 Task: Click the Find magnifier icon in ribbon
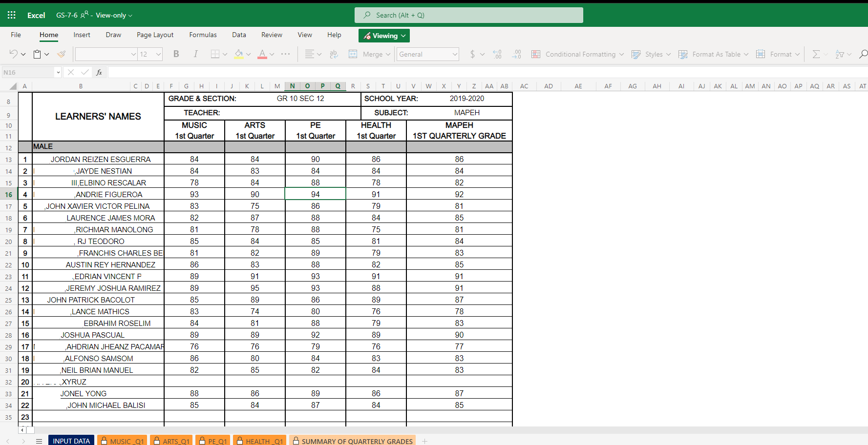coord(863,54)
